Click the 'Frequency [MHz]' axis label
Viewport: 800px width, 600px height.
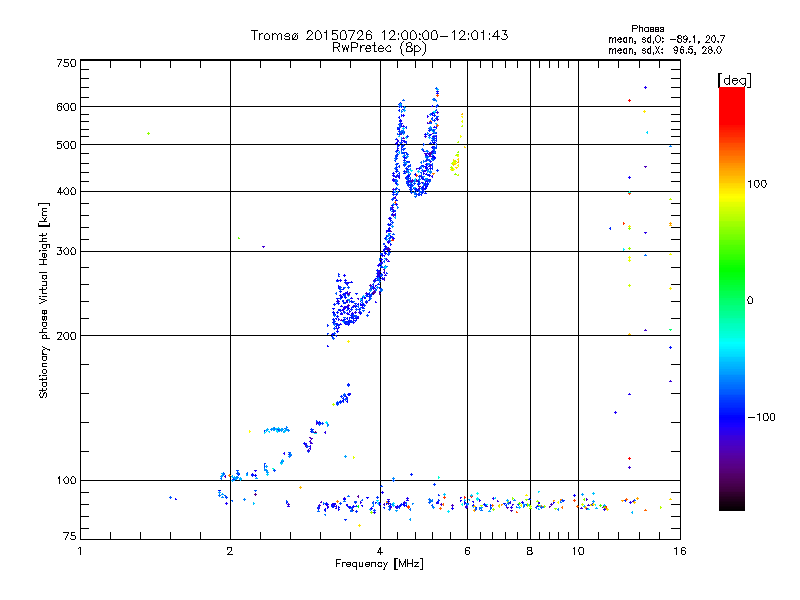(379, 563)
